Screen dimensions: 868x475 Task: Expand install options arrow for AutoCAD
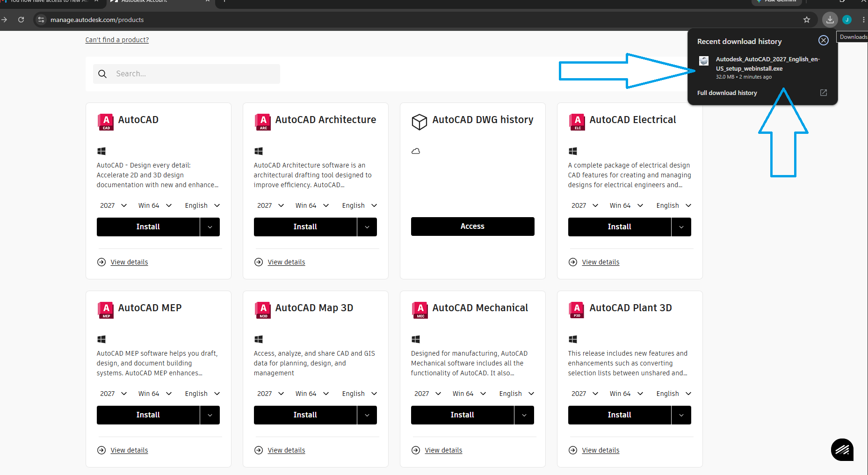(210, 227)
